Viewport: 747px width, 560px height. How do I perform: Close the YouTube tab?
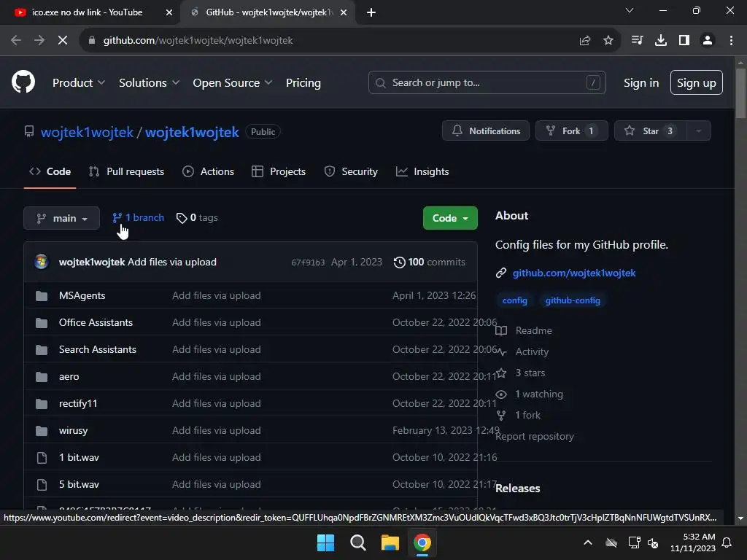169,12
